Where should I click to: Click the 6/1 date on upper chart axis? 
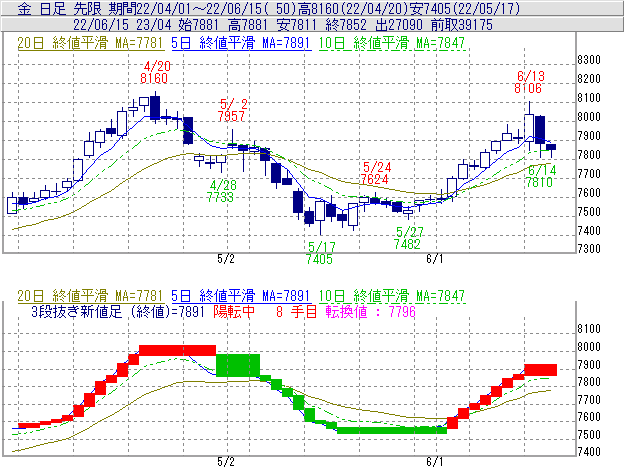435,259
